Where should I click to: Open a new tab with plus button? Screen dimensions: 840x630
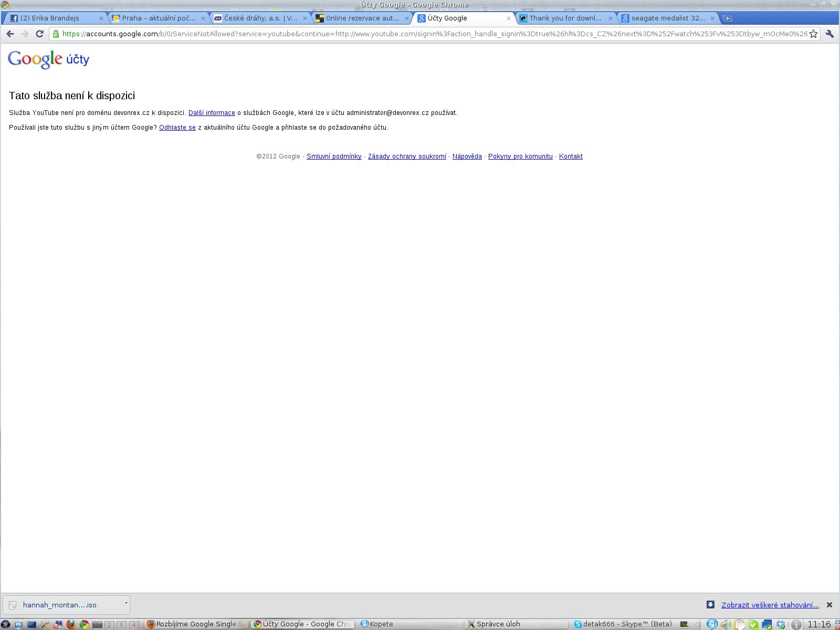pyautogui.click(x=727, y=18)
